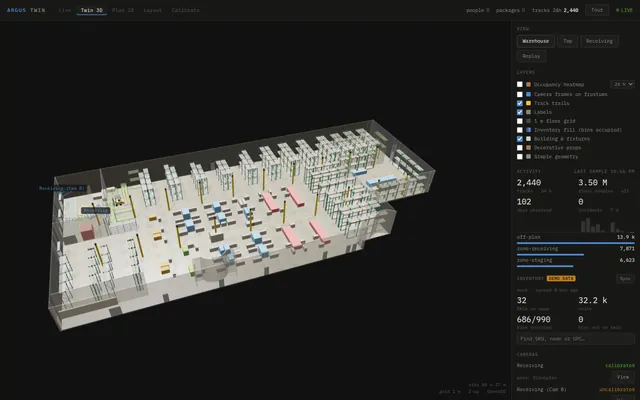
Task: Click the 32.2 k units value
Action: tap(593, 300)
